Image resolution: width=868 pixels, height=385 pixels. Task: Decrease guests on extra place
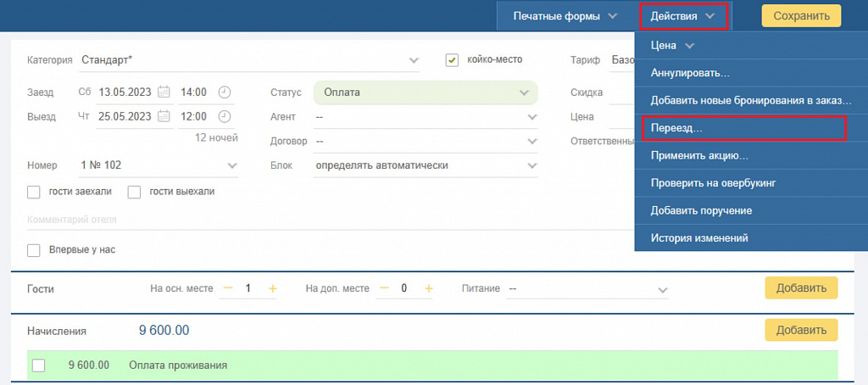384,288
